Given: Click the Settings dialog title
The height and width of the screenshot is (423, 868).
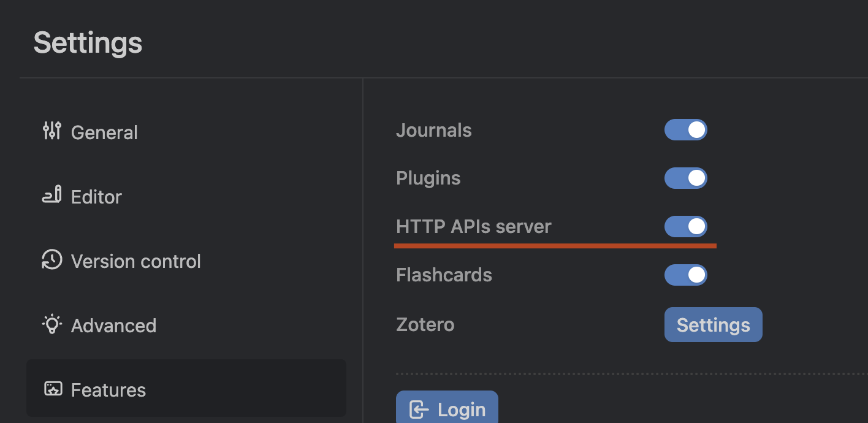Looking at the screenshot, I should click(88, 44).
